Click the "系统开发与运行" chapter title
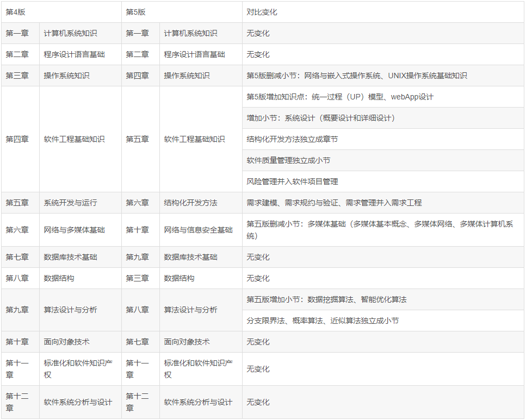 pos(70,203)
